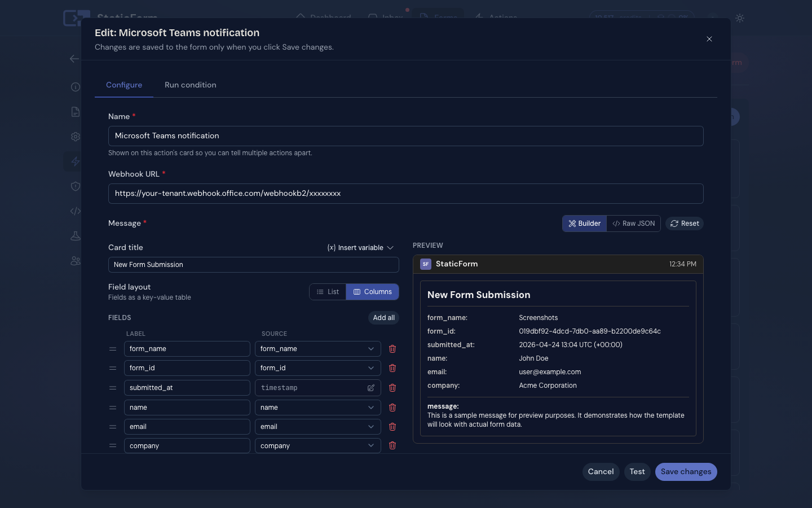The height and width of the screenshot is (508, 812).
Task: Click the Name input field
Action: click(x=406, y=136)
